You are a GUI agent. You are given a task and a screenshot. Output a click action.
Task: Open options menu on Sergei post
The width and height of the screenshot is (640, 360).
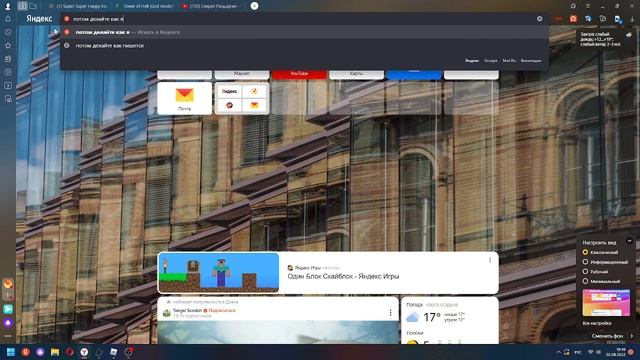390,313
